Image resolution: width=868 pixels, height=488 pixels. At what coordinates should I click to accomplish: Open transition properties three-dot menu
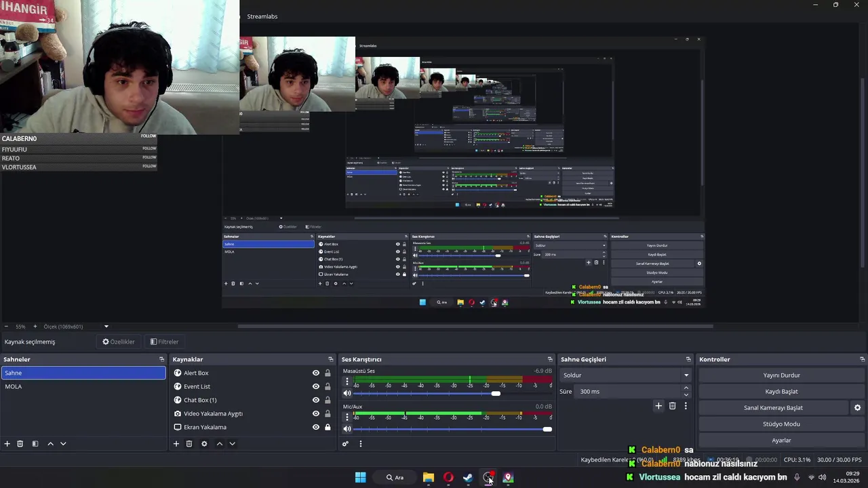[x=686, y=406]
